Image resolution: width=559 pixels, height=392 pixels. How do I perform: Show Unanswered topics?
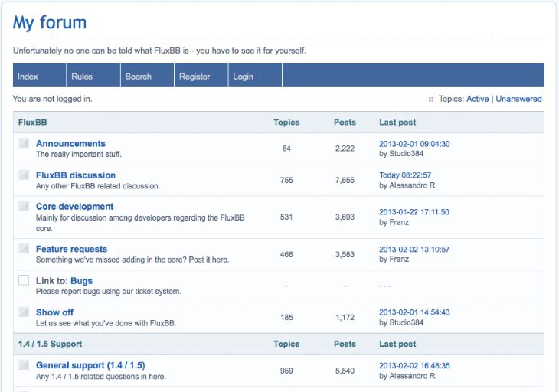(x=518, y=99)
